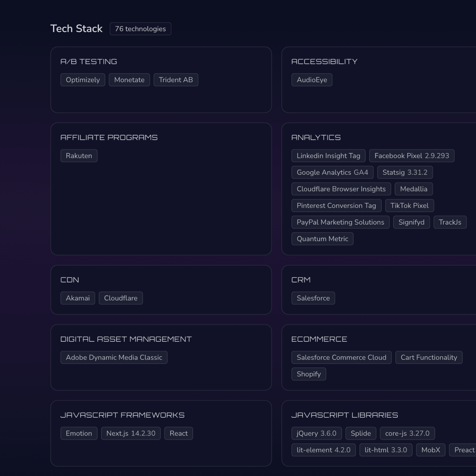Screen dimensions: 476x476
Task: Click the JAVASCRIPT FRAMEWORKS heading
Action: pos(122,415)
